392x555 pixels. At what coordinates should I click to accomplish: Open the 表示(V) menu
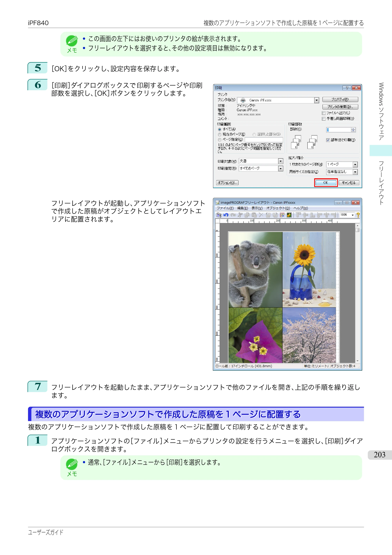(x=257, y=208)
